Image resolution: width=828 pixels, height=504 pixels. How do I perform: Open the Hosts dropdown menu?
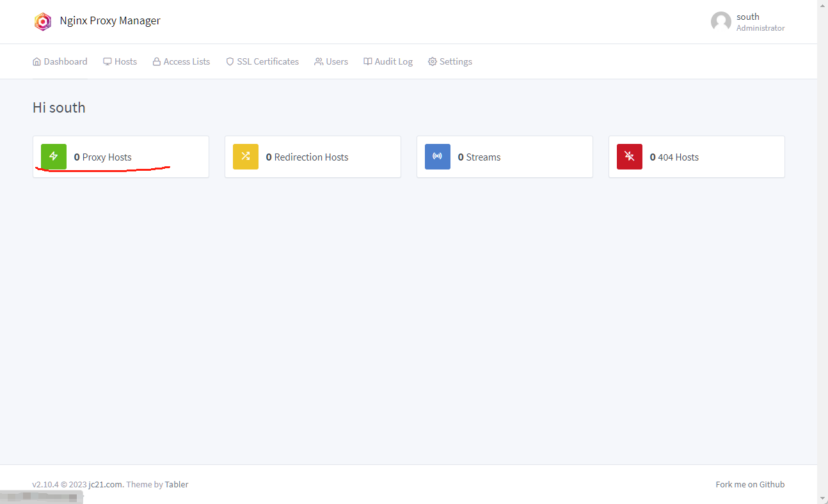(120, 62)
